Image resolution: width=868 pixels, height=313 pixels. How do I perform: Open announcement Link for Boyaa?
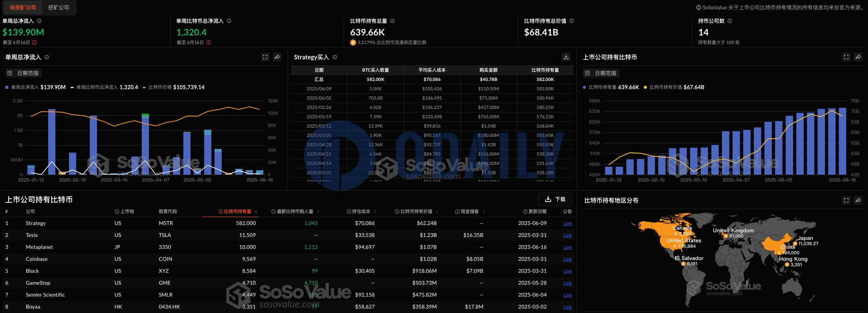568,307
